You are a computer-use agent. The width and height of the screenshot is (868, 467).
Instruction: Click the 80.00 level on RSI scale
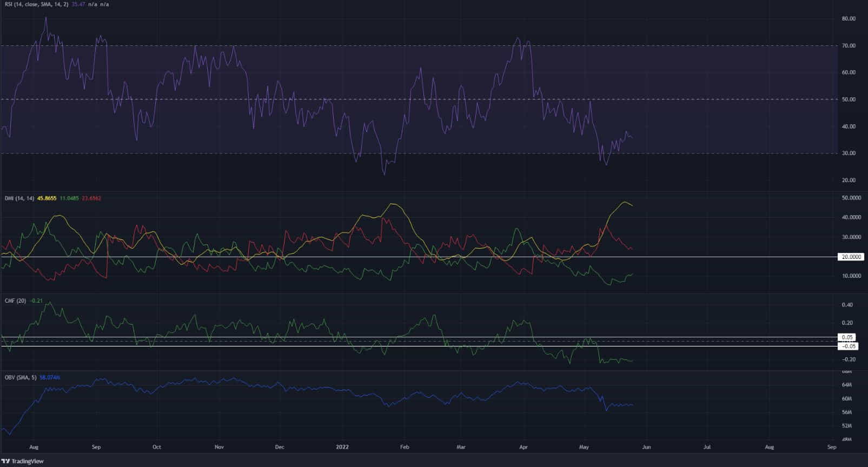click(849, 18)
